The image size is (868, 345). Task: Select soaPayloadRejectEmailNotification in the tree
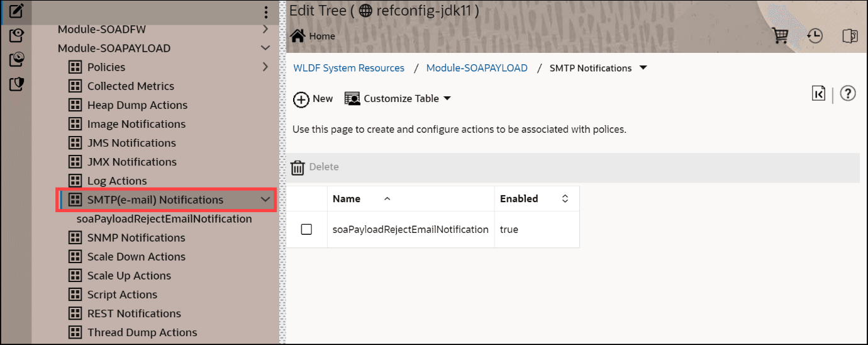tap(164, 219)
